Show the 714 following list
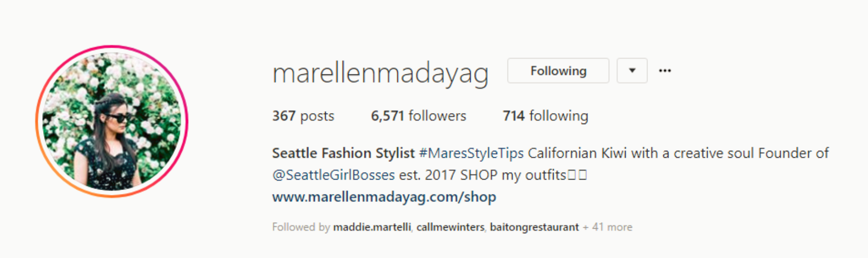Screen dimensions: 868x258 click(545, 116)
